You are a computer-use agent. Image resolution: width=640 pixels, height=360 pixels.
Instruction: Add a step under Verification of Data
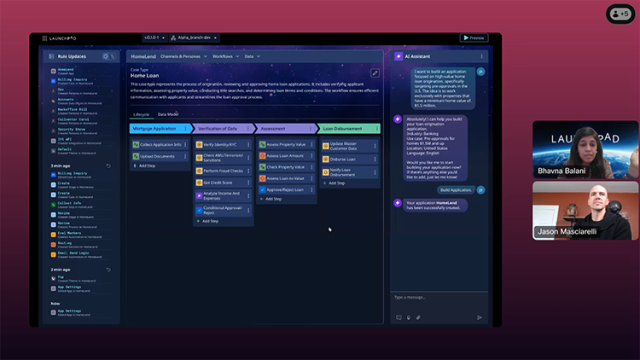pyautogui.click(x=208, y=221)
